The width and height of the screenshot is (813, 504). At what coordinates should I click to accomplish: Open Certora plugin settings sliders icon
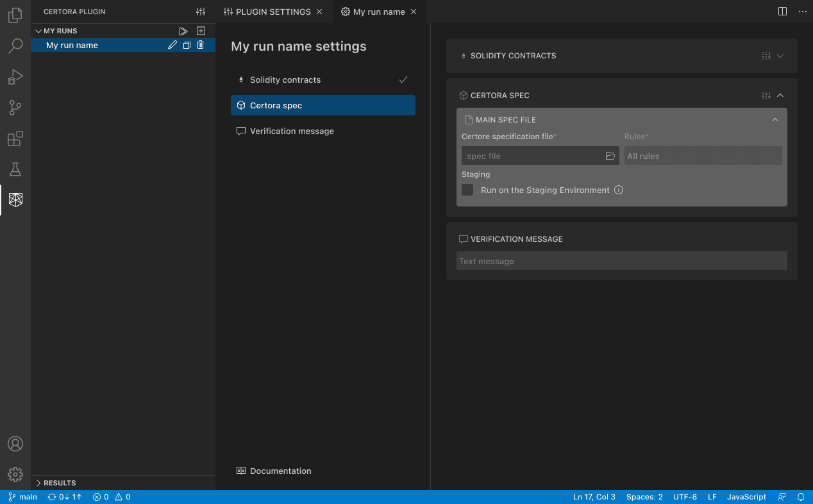tap(201, 12)
